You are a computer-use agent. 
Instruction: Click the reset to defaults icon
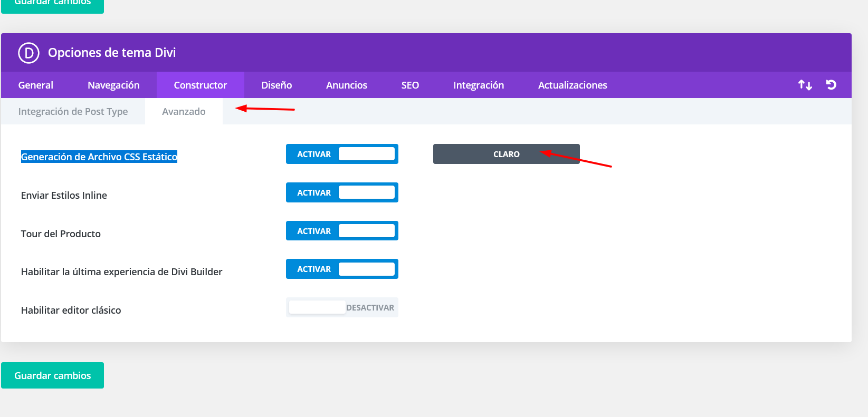(x=831, y=84)
